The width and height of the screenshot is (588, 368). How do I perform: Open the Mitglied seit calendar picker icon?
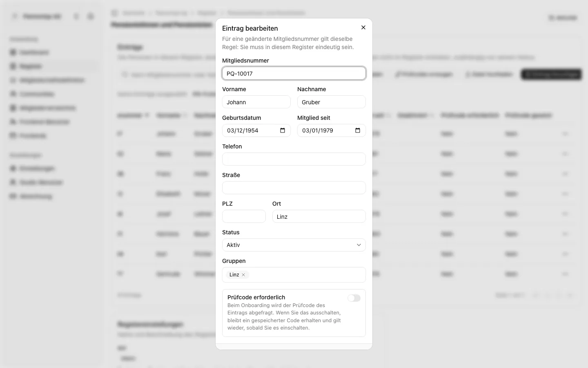click(358, 130)
